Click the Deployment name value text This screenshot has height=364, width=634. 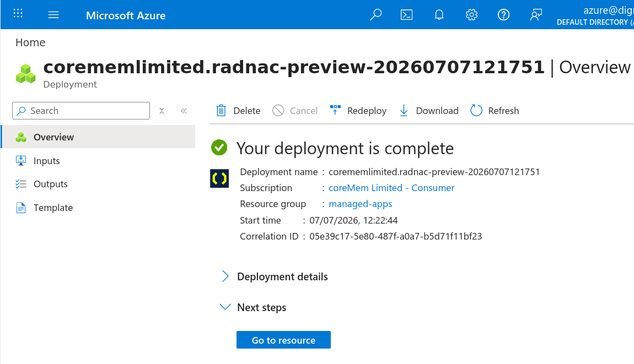click(434, 172)
